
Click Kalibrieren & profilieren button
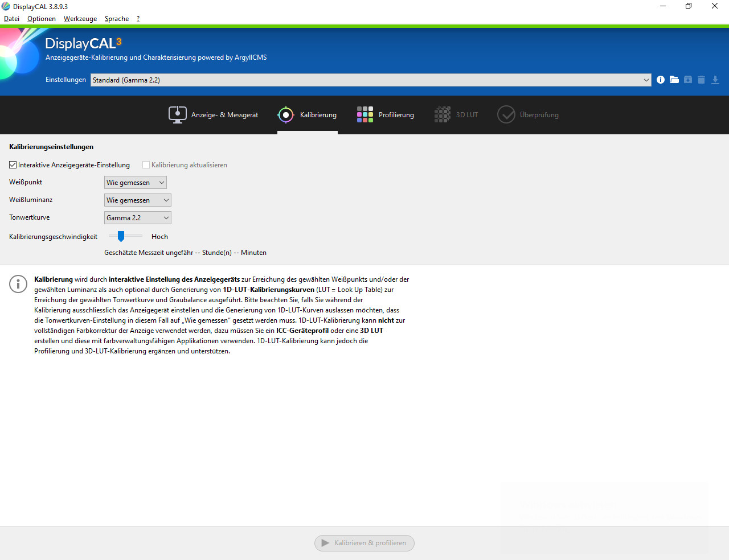pos(364,543)
